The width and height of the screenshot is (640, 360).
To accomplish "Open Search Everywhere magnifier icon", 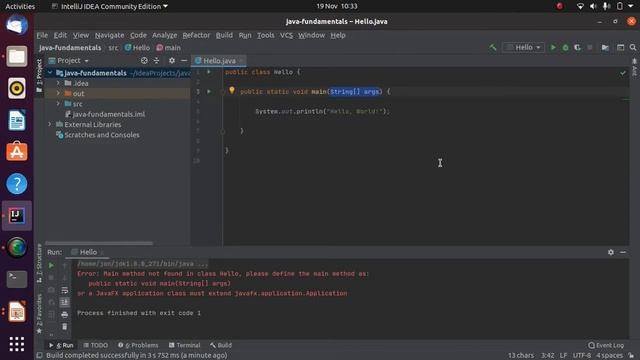I will tap(633, 48).
